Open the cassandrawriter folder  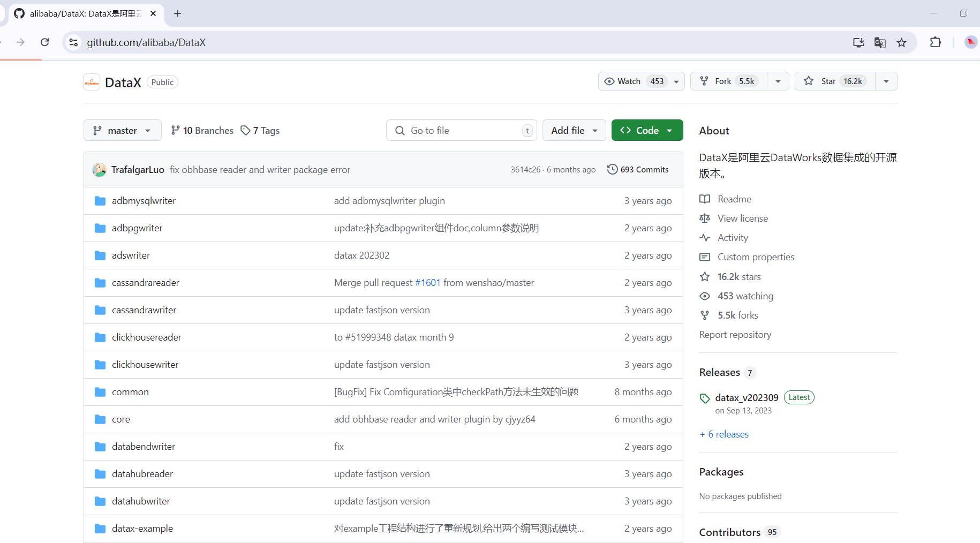(144, 310)
